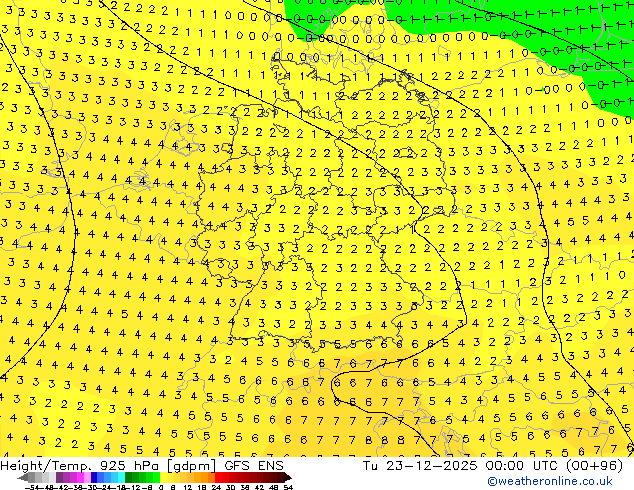Viewport: 634px width, 490px height.
Task: Click the 'Height/Temp. 925 hPa [gdpm] GFS ENS' title
Action: [x=142, y=465]
